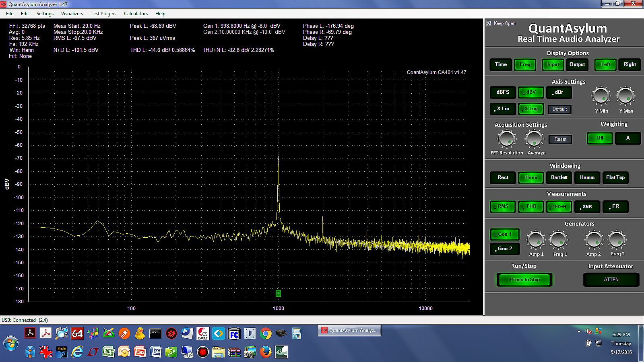Screen dimensions: 644x362
Task: Click the green F marker on plot
Action: 278,294
